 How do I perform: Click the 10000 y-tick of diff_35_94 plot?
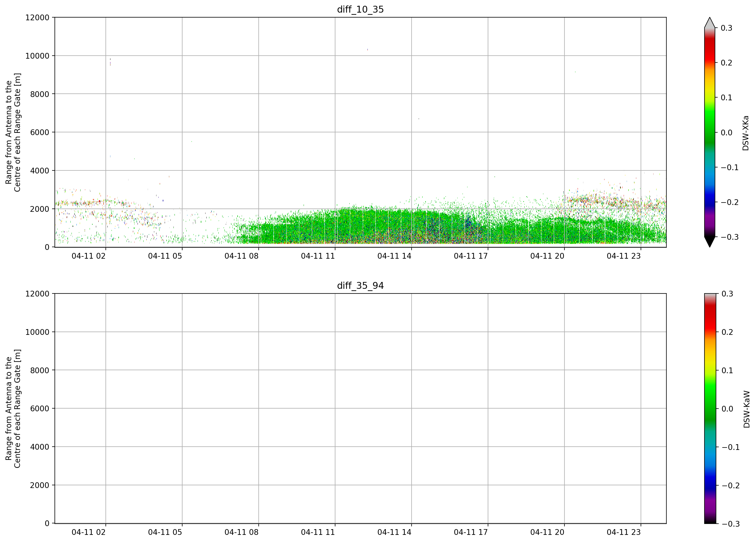click(37, 332)
